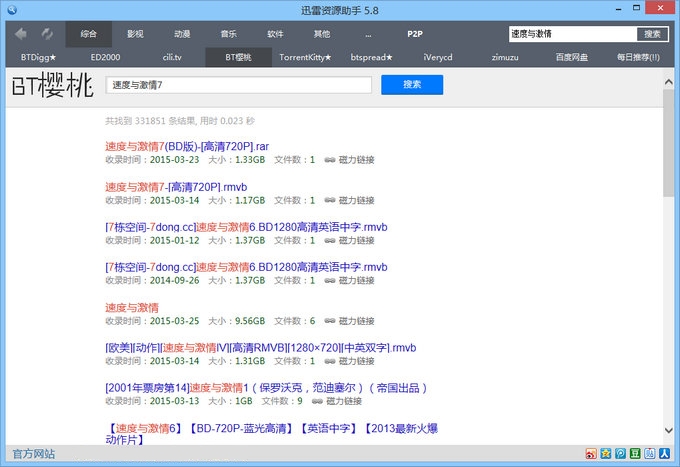Click the refresh icon in top toolbar
This screenshot has width=680, height=467.
click(46, 33)
